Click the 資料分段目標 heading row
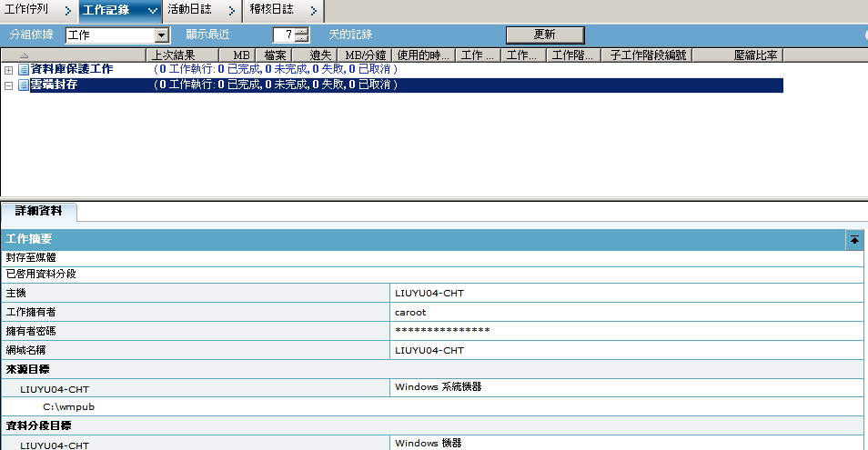The height and width of the screenshot is (450, 868). (x=432, y=425)
